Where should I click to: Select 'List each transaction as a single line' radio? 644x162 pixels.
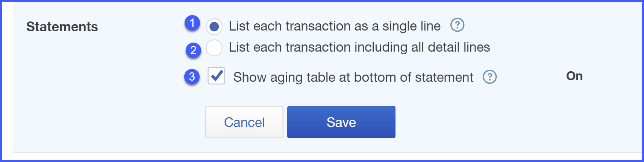pyautogui.click(x=214, y=26)
